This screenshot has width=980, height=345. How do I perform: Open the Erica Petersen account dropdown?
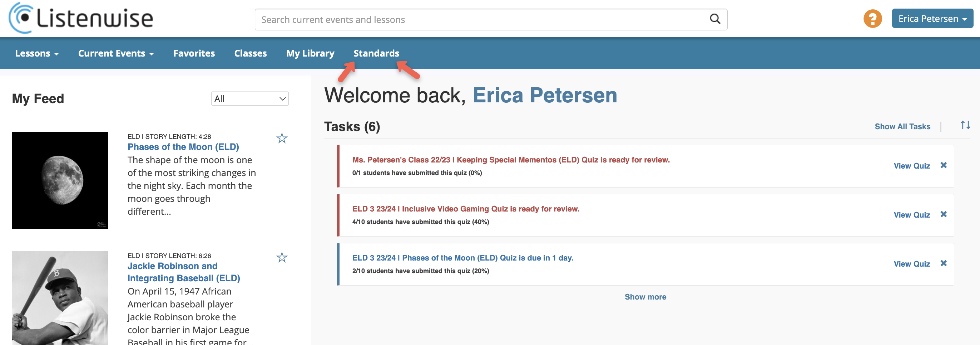pyautogui.click(x=932, y=19)
